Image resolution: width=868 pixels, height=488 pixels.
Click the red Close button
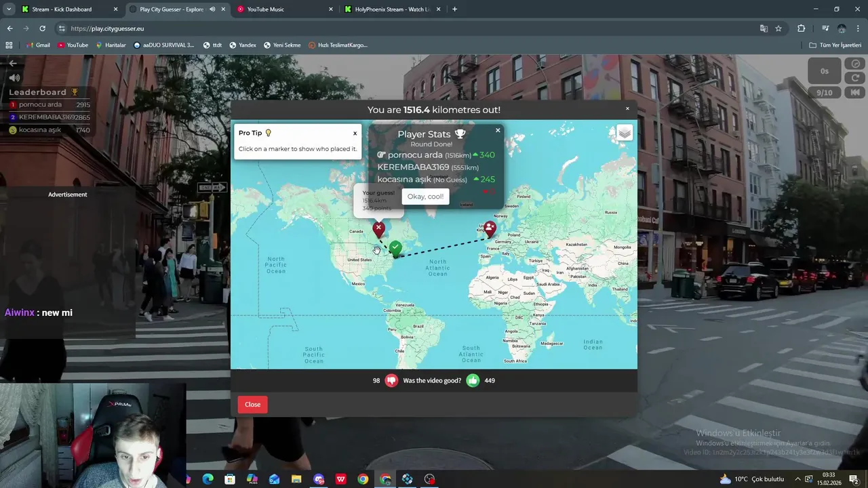[252, 405]
